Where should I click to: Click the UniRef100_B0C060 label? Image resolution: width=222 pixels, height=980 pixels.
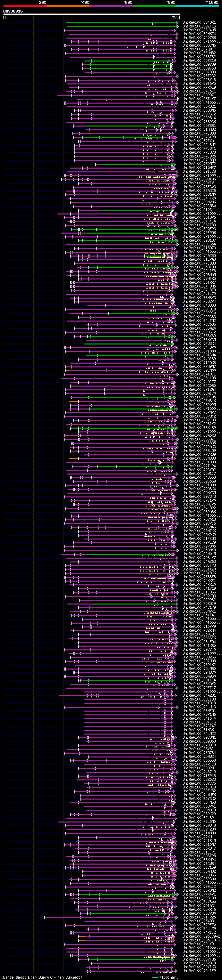[x=199, y=386]
